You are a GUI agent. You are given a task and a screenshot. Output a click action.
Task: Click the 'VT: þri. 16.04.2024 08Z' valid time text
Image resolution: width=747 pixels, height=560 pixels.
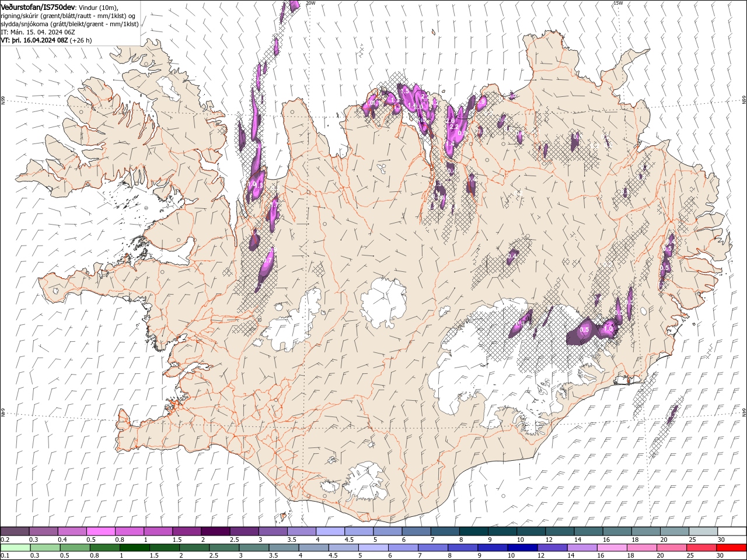(x=34, y=40)
